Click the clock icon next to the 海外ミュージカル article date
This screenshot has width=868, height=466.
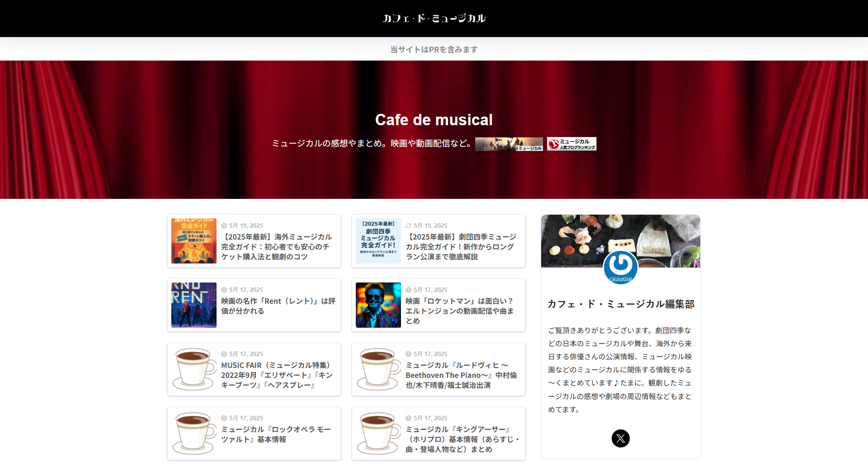pos(225,225)
